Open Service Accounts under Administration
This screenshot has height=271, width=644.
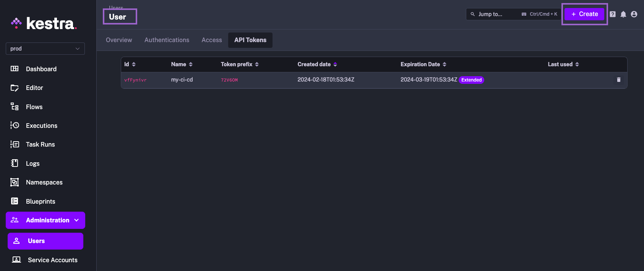(x=52, y=260)
